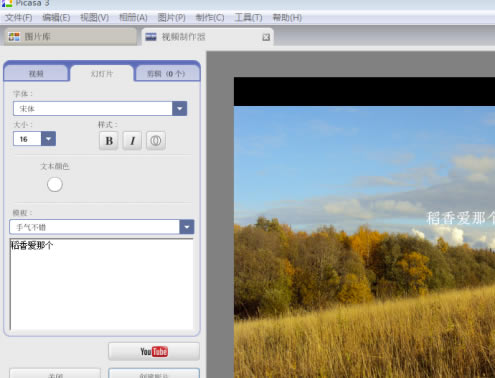The image size is (495, 378).
Task: Pick the white text color swatch
Action: click(x=55, y=184)
